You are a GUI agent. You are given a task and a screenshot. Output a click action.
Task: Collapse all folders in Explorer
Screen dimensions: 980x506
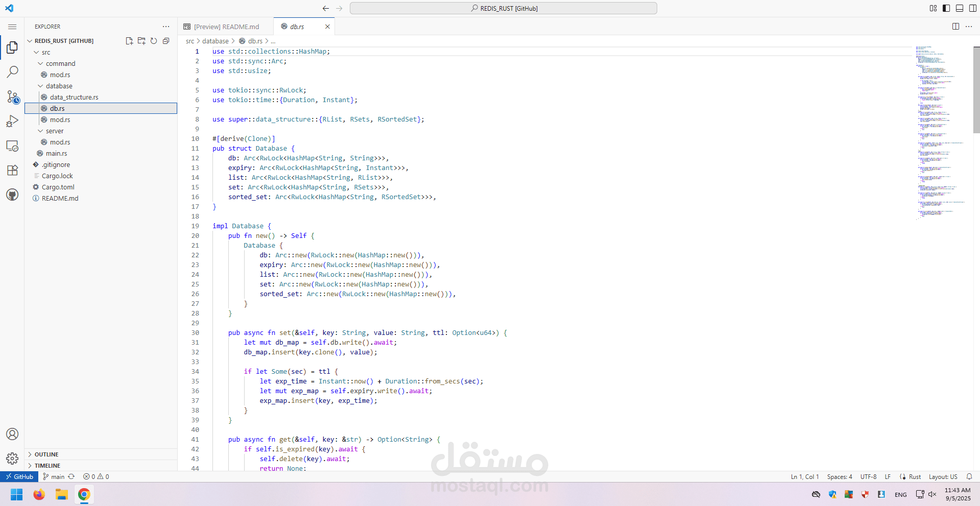click(166, 41)
